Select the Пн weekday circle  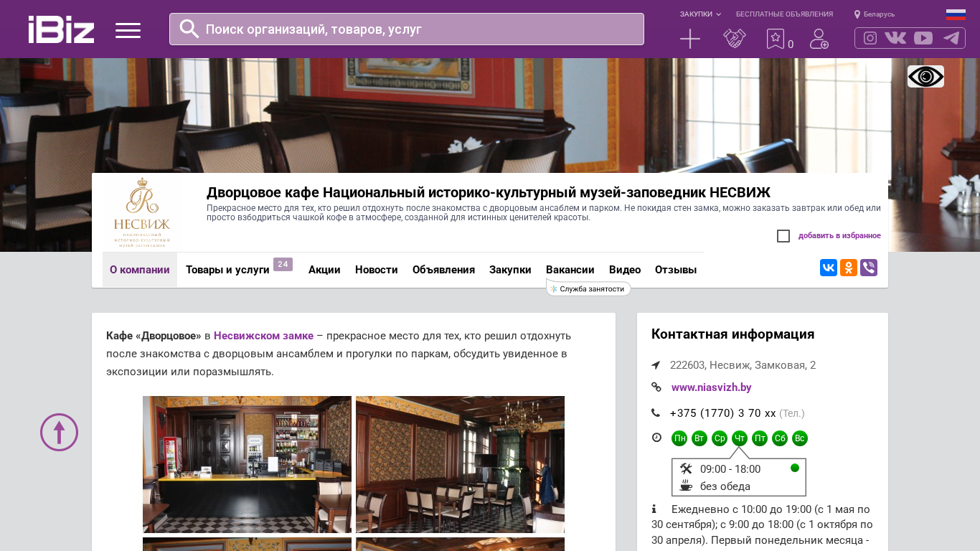pyautogui.click(x=679, y=438)
